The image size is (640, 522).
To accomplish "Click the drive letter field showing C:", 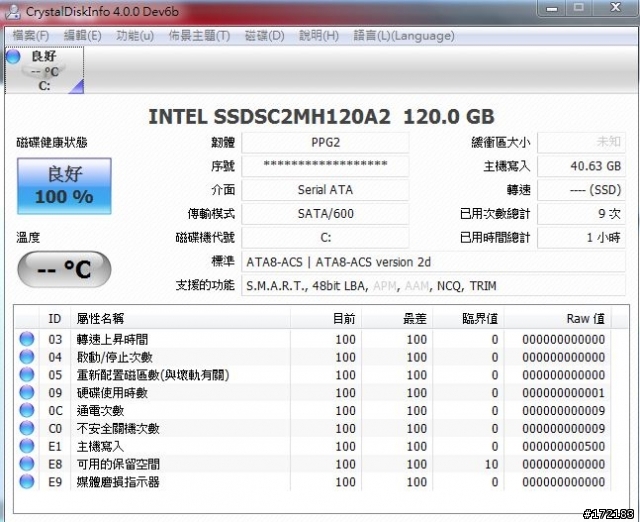I will point(325,237).
